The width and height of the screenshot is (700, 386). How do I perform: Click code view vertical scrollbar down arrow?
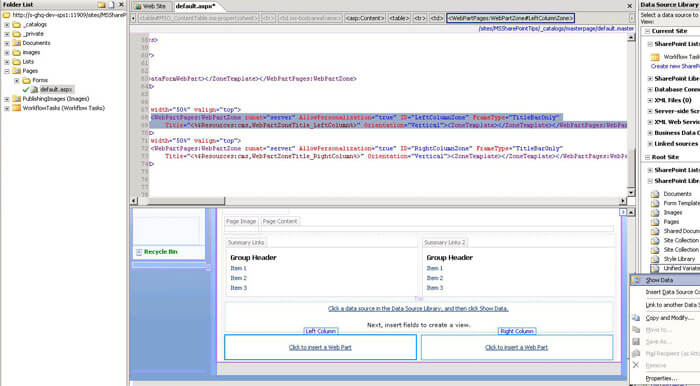point(631,193)
